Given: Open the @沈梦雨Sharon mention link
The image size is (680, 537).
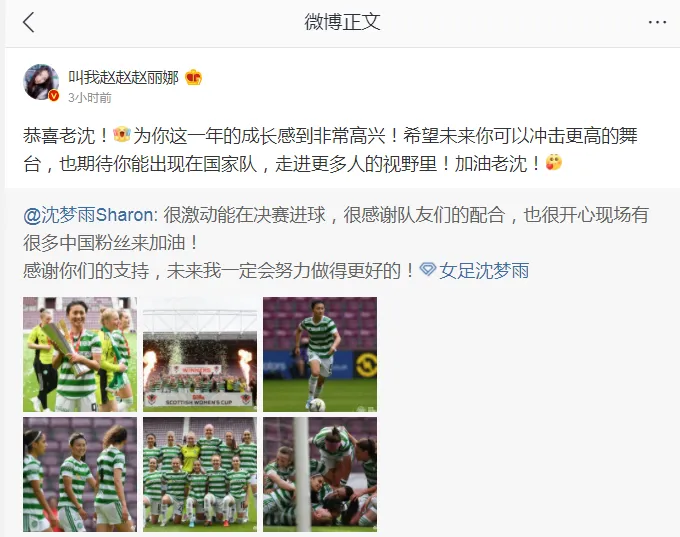Looking at the screenshot, I should 88,215.
